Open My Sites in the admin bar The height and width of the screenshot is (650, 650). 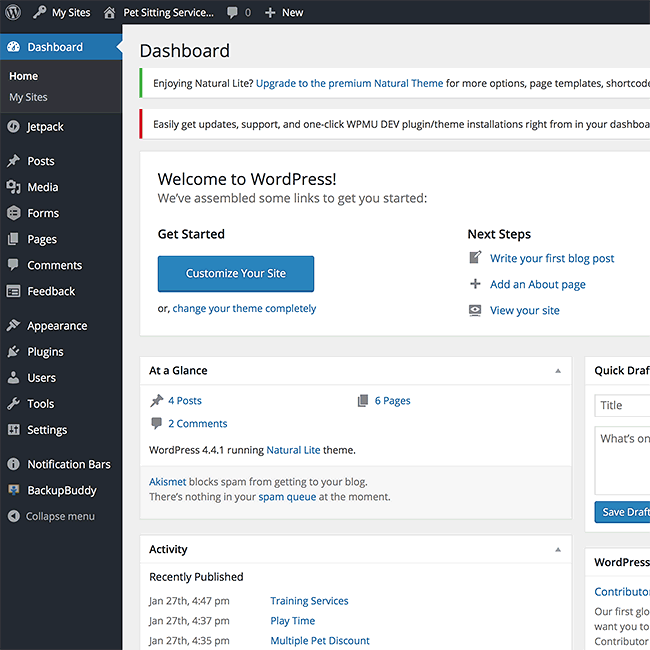[71, 13]
